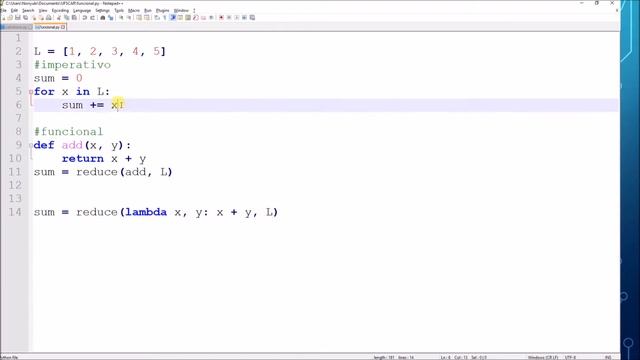Click the 'sum = reduce(add, L)' line

coord(103,172)
